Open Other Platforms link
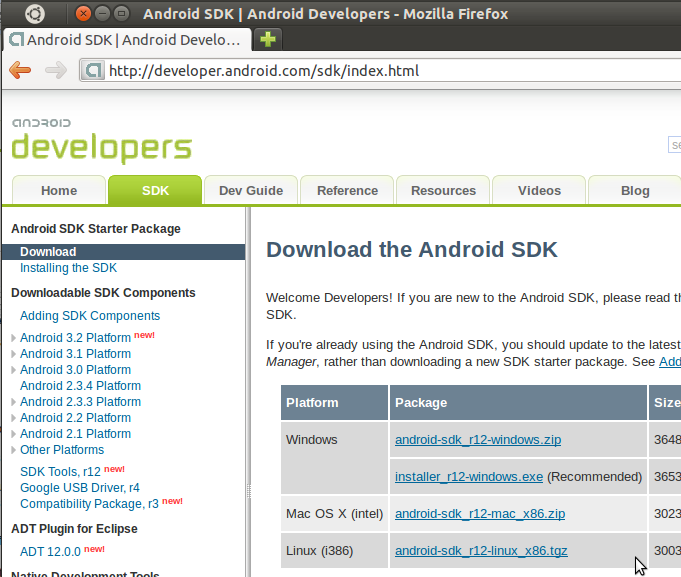Image resolution: width=681 pixels, height=577 pixels. tap(62, 450)
